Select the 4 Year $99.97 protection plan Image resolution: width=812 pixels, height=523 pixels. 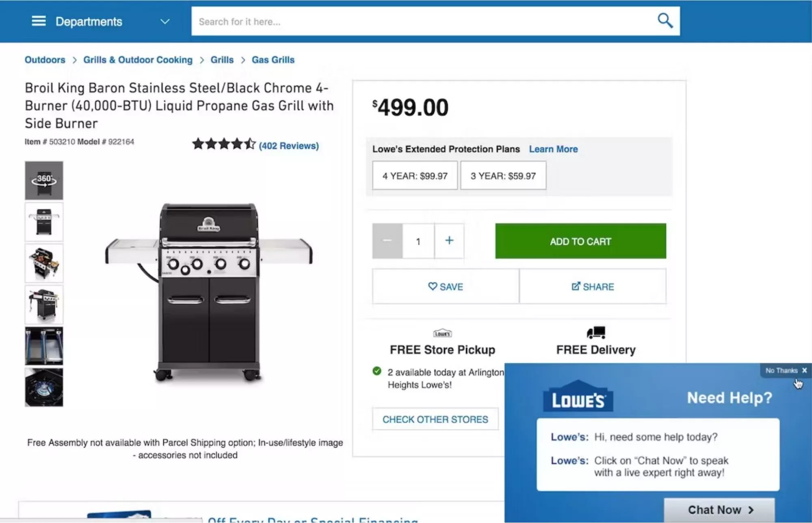click(x=415, y=176)
